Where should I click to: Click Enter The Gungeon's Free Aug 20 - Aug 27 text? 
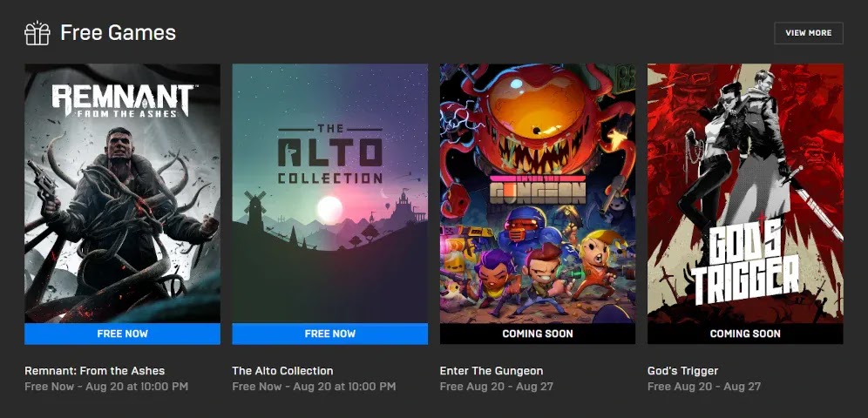[497, 387]
